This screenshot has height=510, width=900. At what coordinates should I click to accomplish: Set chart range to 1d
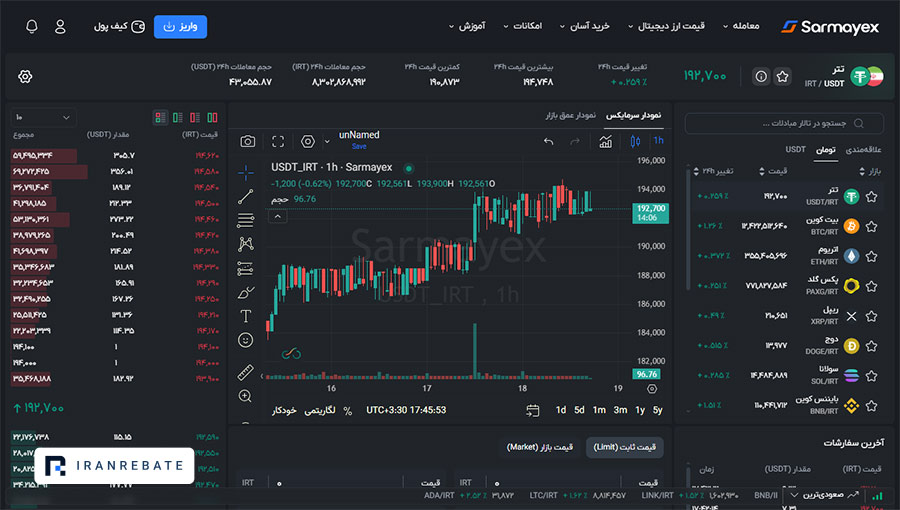click(x=561, y=410)
